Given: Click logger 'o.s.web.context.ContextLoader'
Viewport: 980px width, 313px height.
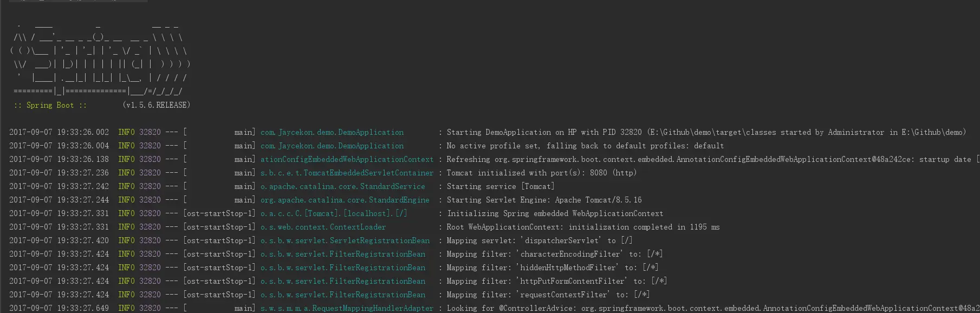Looking at the screenshot, I should (x=323, y=227).
